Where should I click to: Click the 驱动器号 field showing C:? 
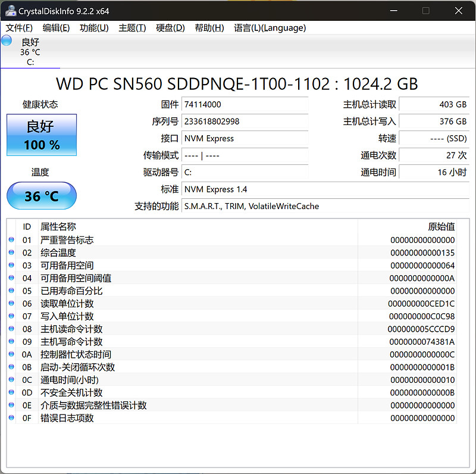[x=245, y=172]
